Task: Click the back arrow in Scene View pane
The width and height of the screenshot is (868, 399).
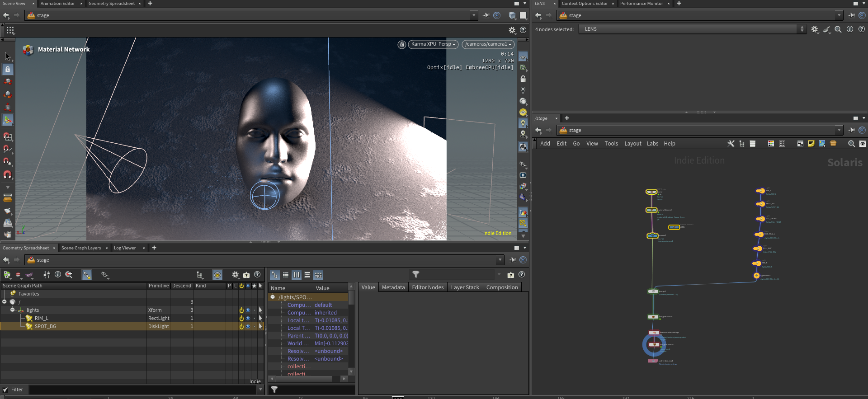Action: pyautogui.click(x=6, y=15)
